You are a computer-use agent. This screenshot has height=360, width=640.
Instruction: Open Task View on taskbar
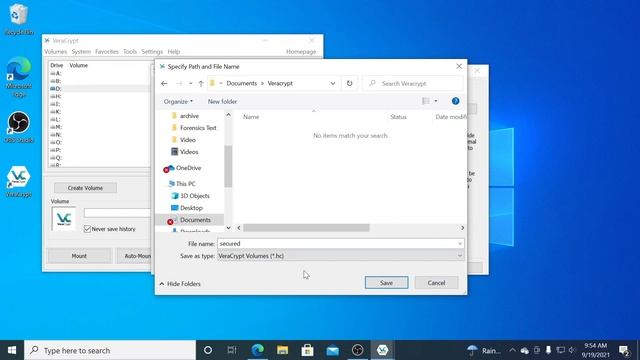[x=232, y=350]
